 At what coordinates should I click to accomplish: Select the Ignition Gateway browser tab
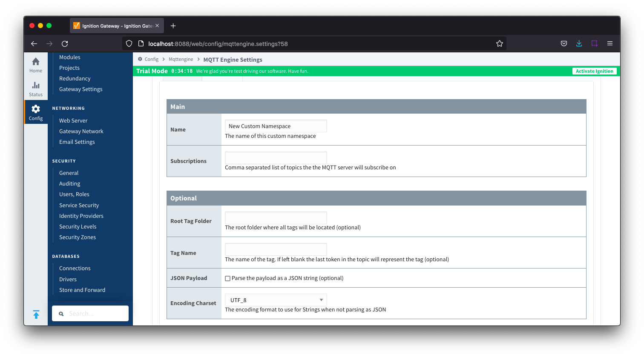coord(117,26)
